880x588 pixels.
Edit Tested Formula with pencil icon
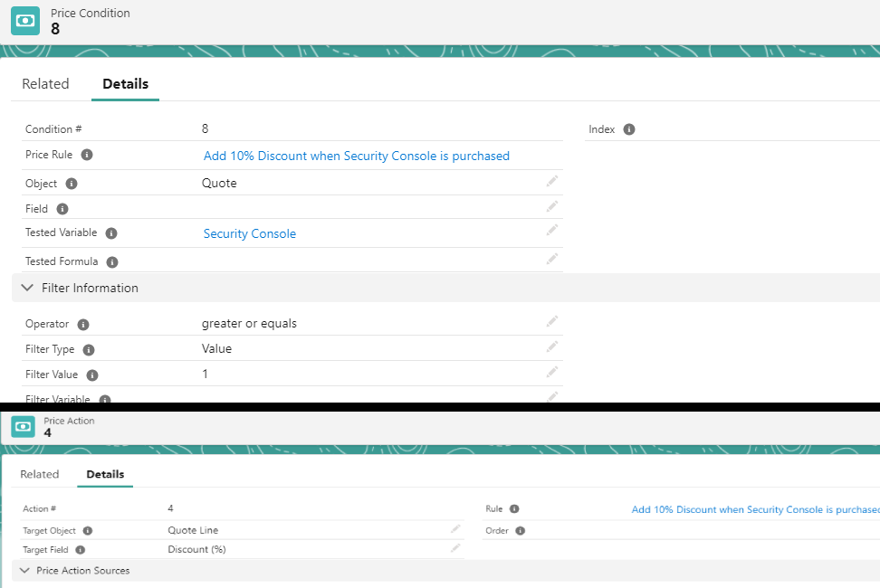[551, 260]
